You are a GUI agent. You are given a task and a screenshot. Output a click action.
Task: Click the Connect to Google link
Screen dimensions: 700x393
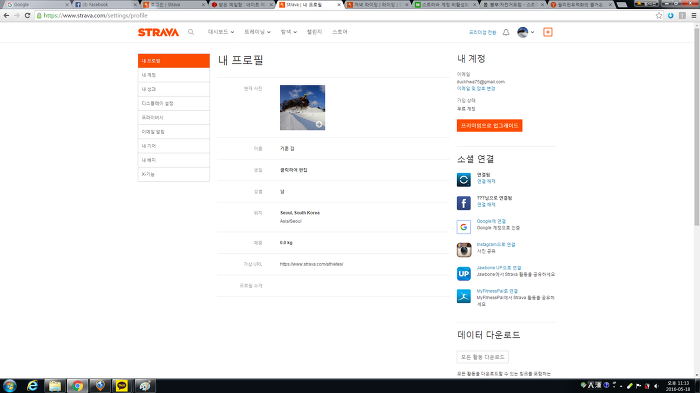click(x=491, y=221)
